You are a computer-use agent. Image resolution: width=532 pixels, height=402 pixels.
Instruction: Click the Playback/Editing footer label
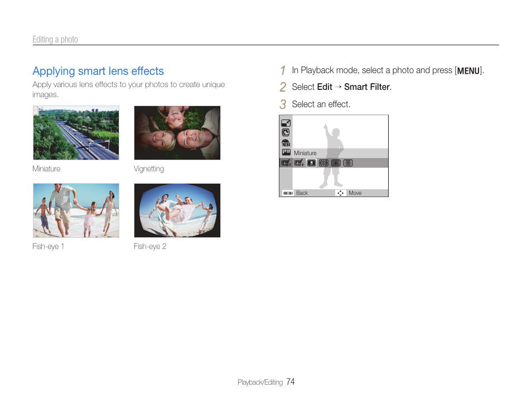260,382
